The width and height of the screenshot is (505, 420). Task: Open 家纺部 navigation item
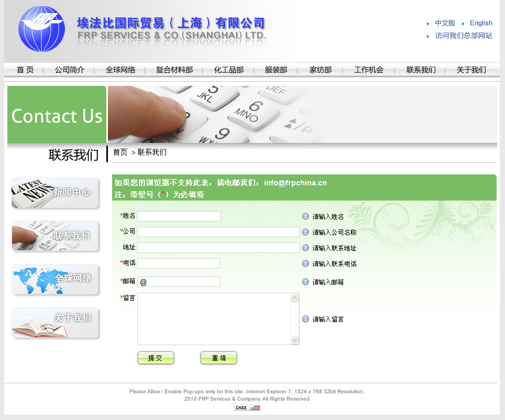[x=321, y=70]
